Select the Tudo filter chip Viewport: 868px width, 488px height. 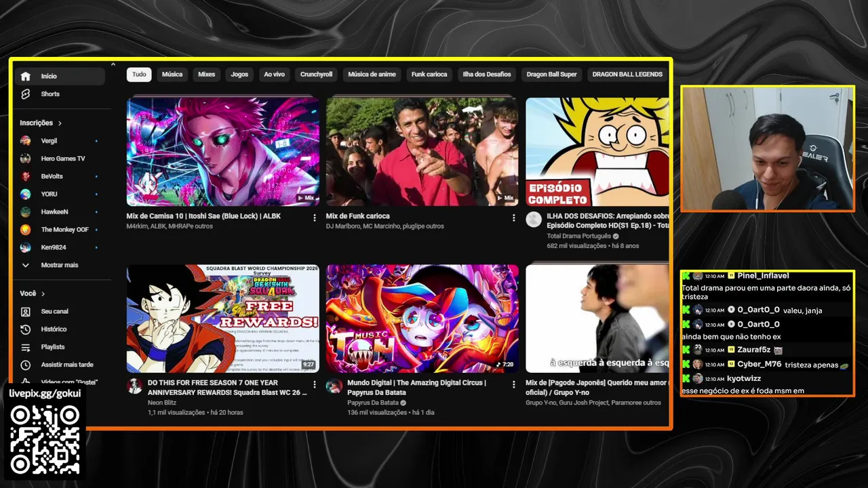click(139, 75)
